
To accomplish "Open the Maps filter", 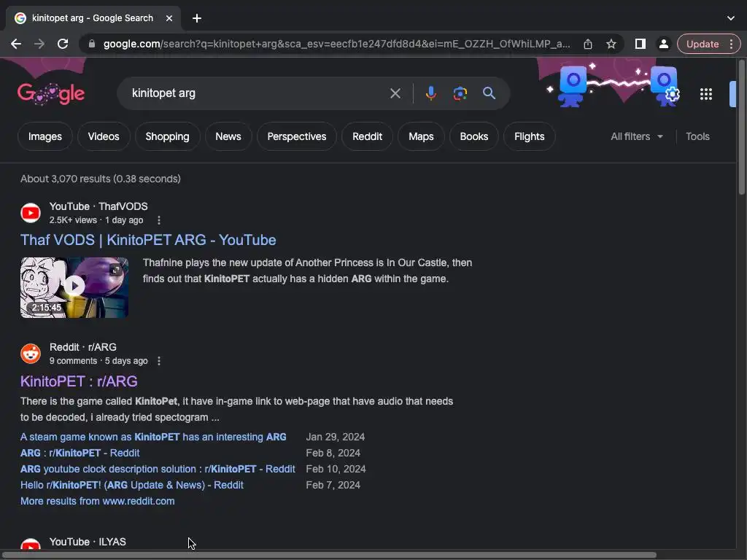I will (x=421, y=136).
